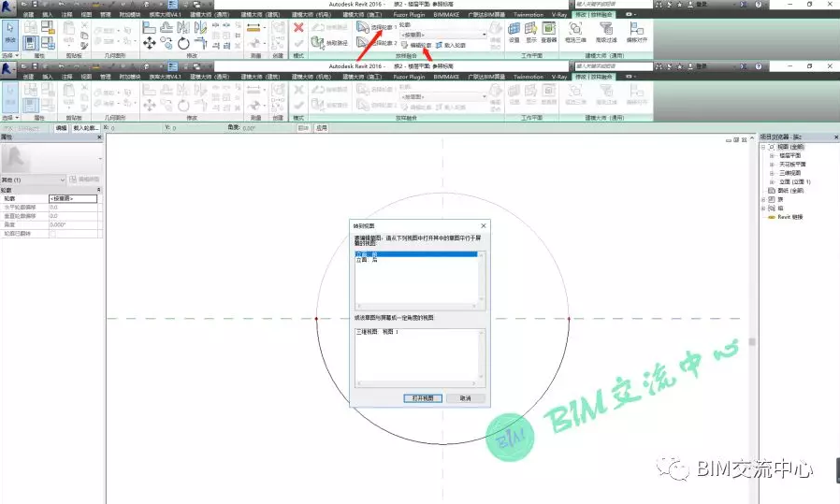Click 载入轮廓... button on options bar
The width and height of the screenshot is (840, 504).
(85, 128)
